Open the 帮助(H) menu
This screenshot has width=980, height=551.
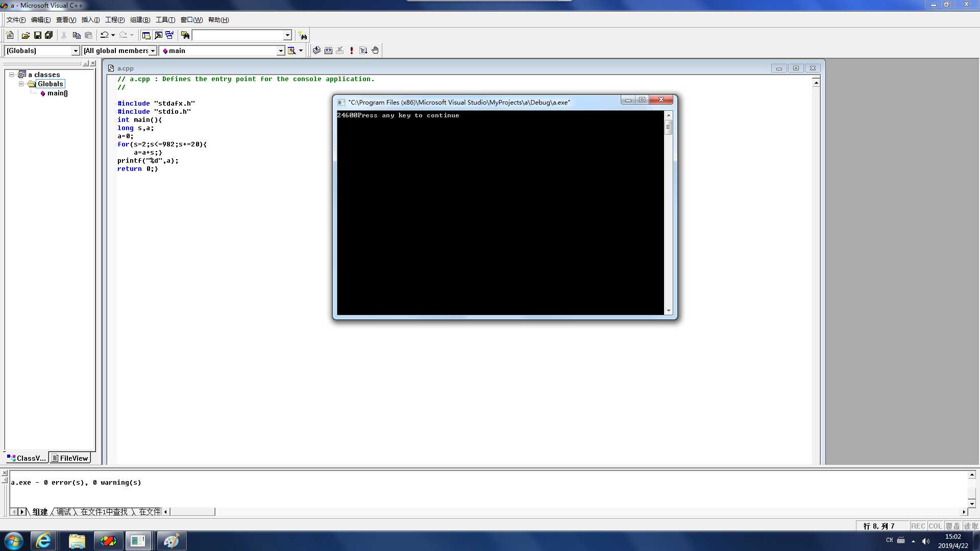(x=218, y=20)
